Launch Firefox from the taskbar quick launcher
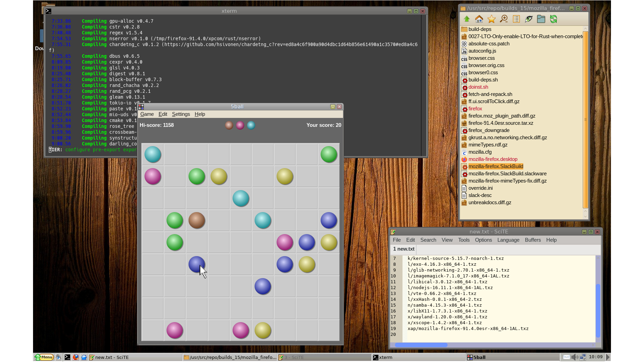 (x=76, y=357)
